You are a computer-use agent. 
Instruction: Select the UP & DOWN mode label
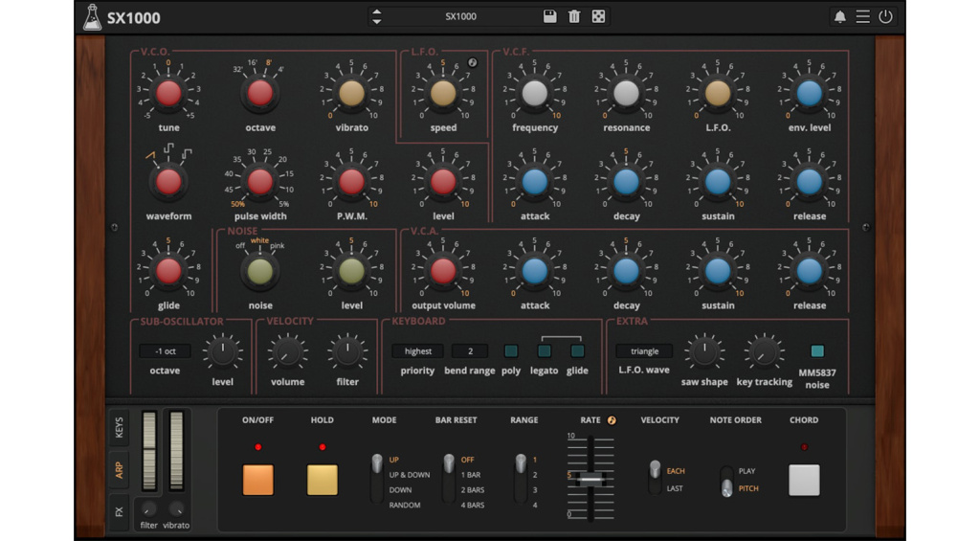pos(410,475)
